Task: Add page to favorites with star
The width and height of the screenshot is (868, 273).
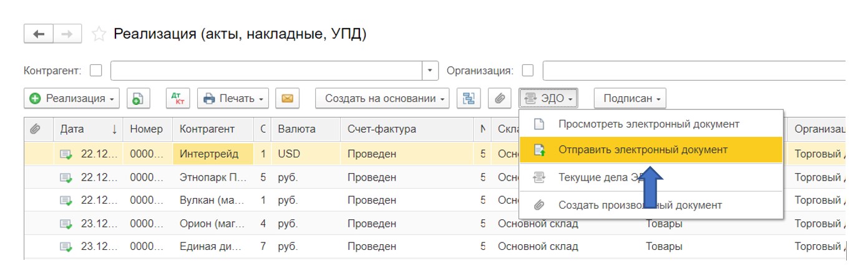Action: click(x=99, y=34)
